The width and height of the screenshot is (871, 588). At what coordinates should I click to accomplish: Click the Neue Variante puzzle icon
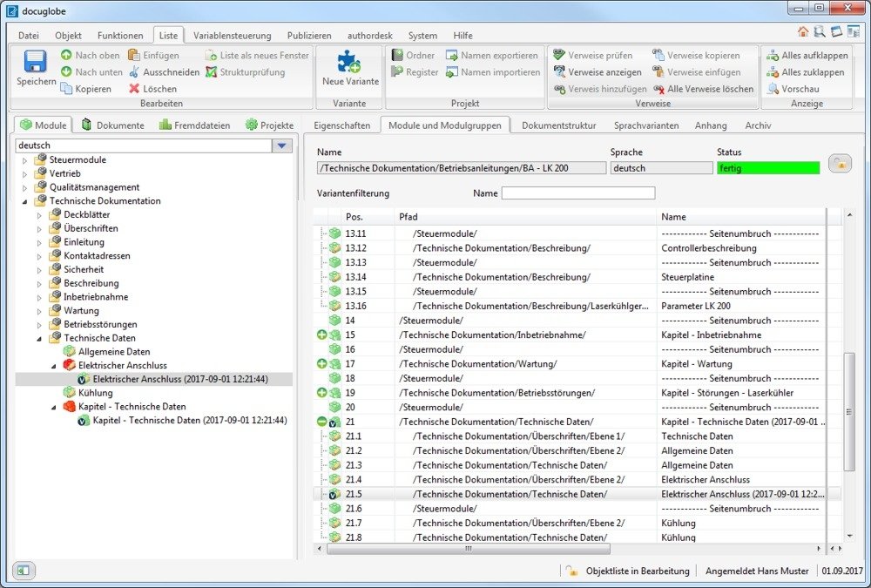pyautogui.click(x=350, y=63)
